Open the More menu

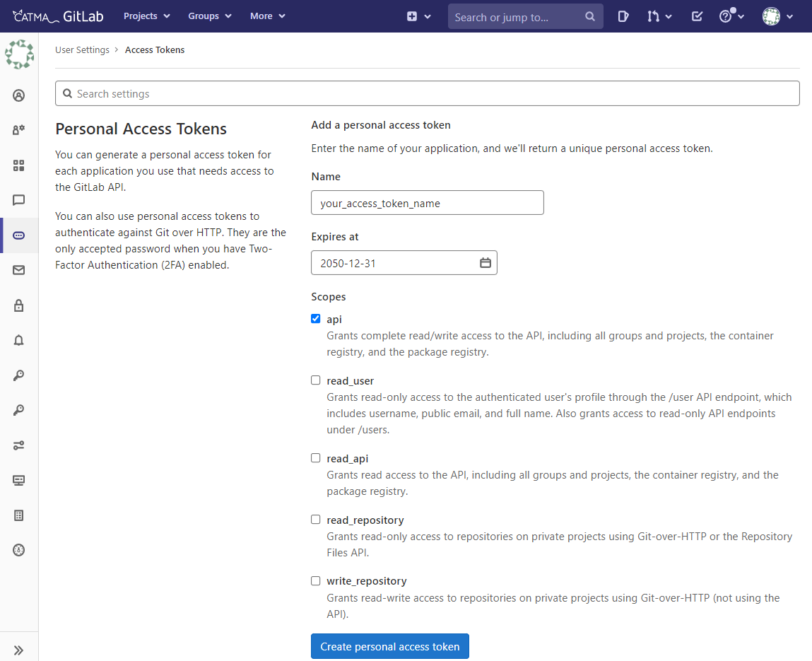pyautogui.click(x=268, y=16)
